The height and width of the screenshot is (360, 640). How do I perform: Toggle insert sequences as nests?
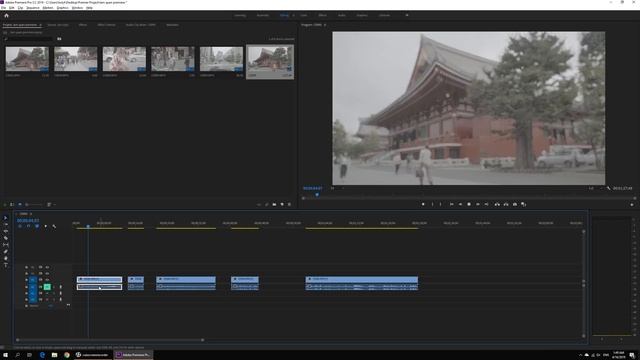pyautogui.click(x=20, y=226)
